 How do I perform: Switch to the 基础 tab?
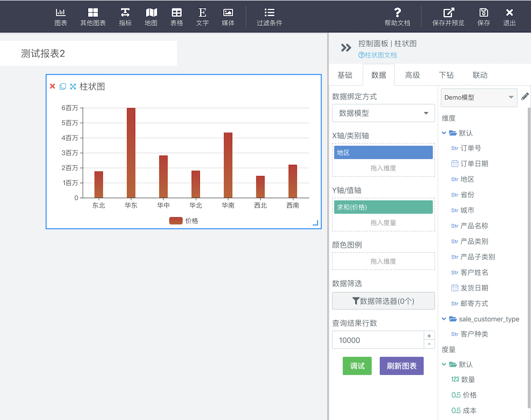[345, 75]
